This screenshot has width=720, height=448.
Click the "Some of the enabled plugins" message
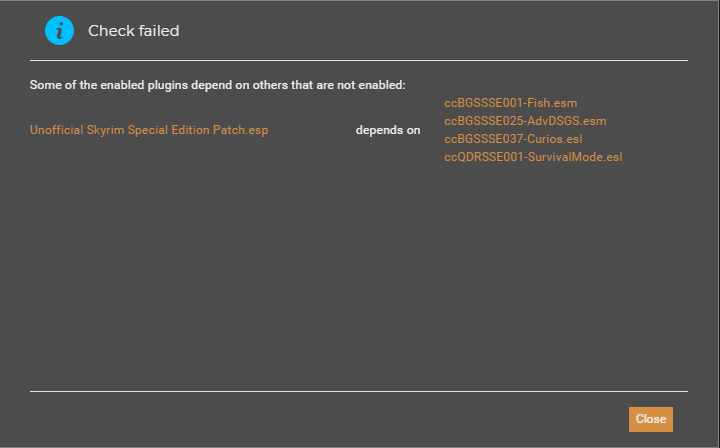click(217, 85)
